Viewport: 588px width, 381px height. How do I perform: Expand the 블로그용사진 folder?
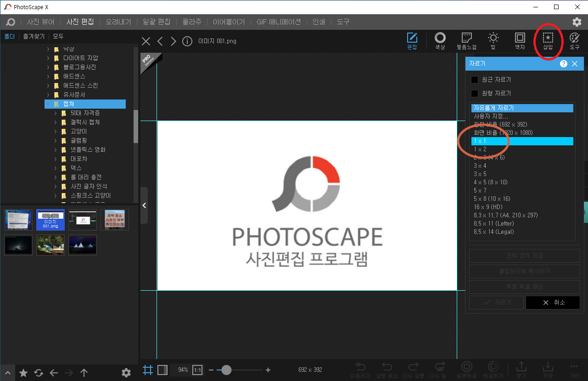[x=49, y=67]
